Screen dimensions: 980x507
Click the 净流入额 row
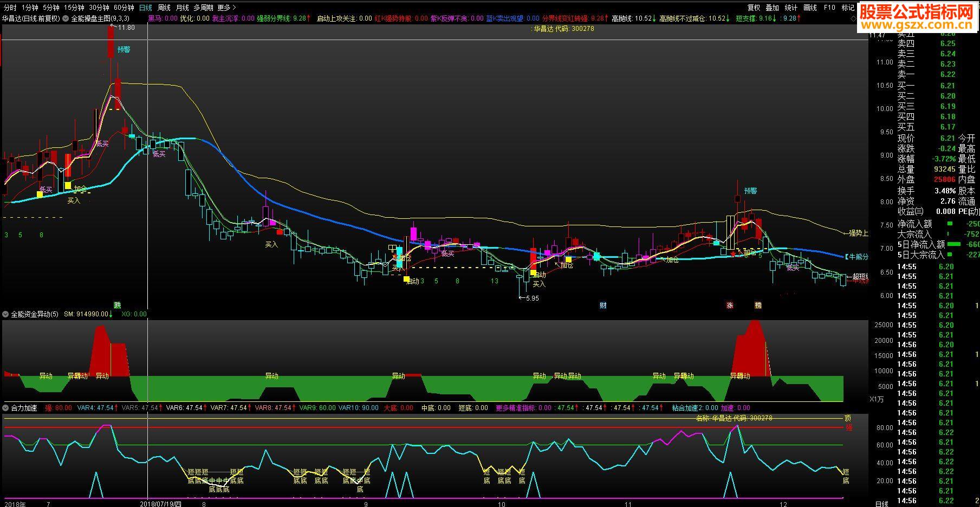click(x=938, y=224)
